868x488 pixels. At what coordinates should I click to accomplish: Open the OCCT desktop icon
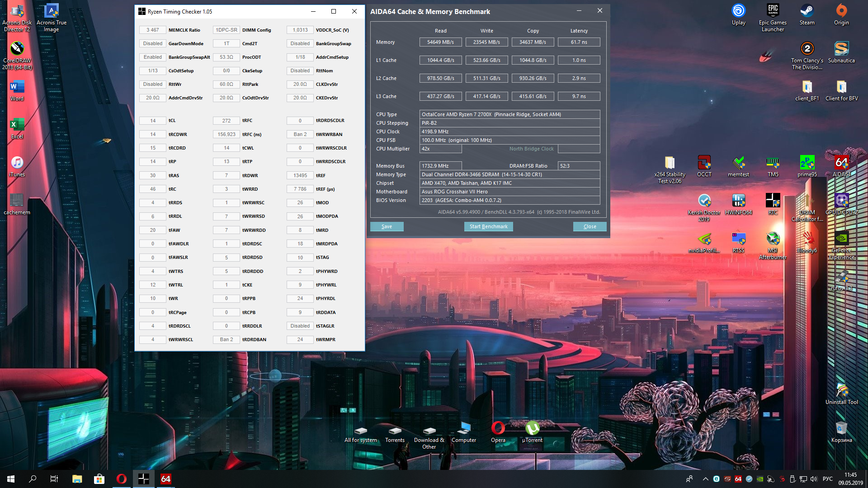704,163
